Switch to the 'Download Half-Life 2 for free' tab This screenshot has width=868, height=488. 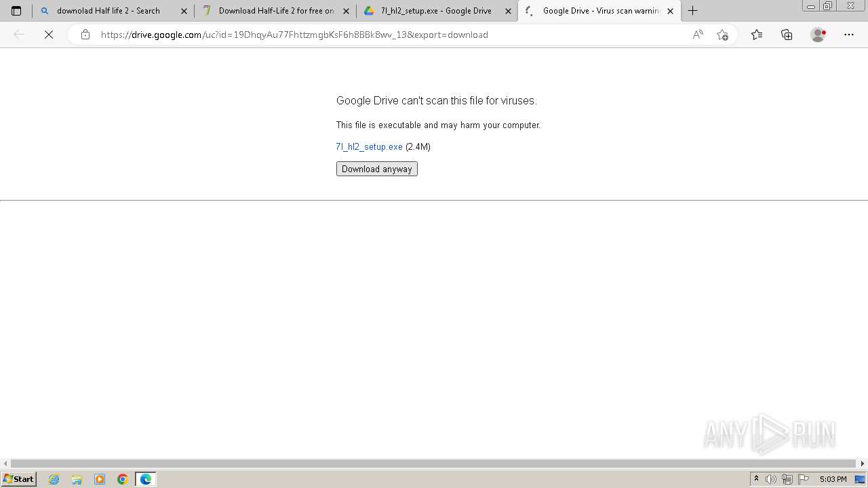275,11
